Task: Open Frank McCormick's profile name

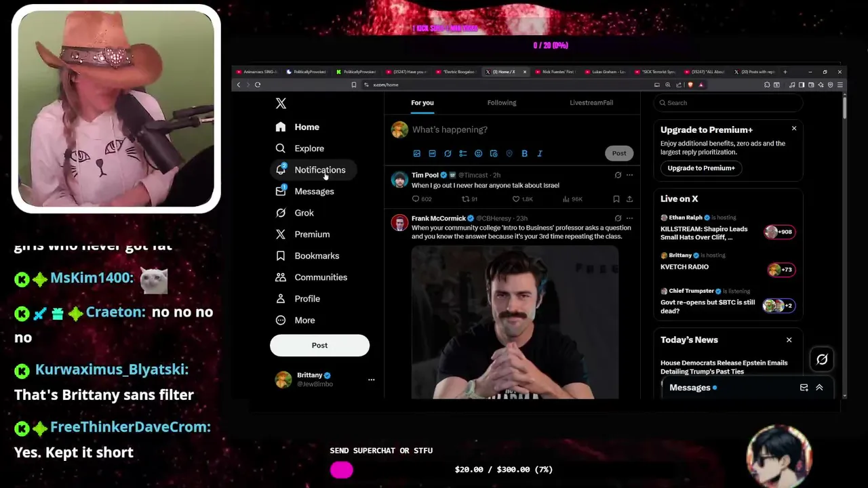Action: tap(438, 218)
